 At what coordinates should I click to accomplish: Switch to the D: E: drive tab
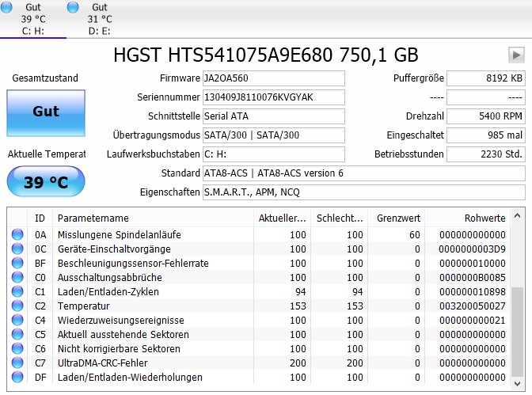[100, 19]
